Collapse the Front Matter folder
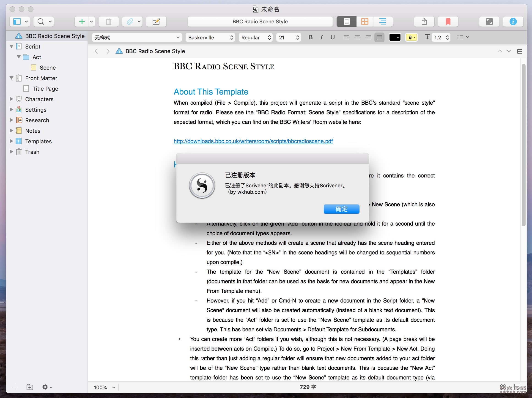This screenshot has width=532, height=398. coord(11,78)
